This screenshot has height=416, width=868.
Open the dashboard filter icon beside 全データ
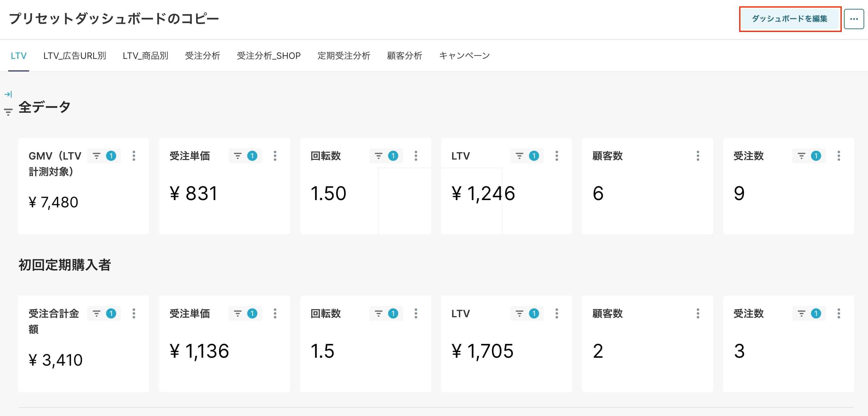pyautogui.click(x=8, y=111)
